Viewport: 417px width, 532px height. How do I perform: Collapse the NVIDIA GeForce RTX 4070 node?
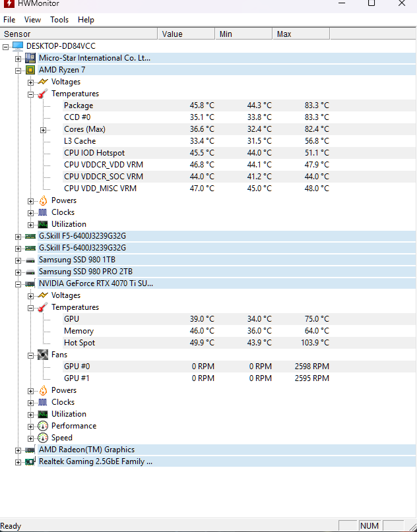18,284
